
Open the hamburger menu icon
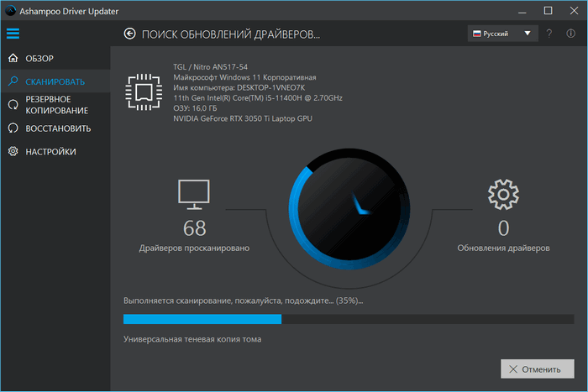(13, 34)
